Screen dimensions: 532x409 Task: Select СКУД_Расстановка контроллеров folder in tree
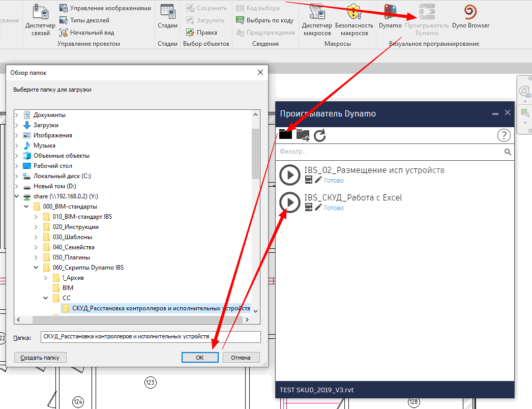coord(157,308)
